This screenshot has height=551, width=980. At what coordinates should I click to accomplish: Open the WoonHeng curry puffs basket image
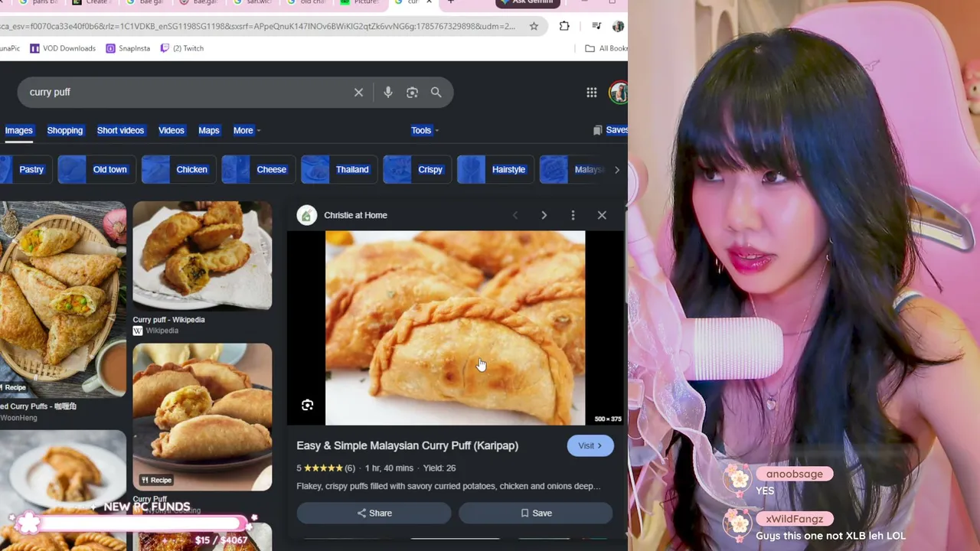point(63,299)
